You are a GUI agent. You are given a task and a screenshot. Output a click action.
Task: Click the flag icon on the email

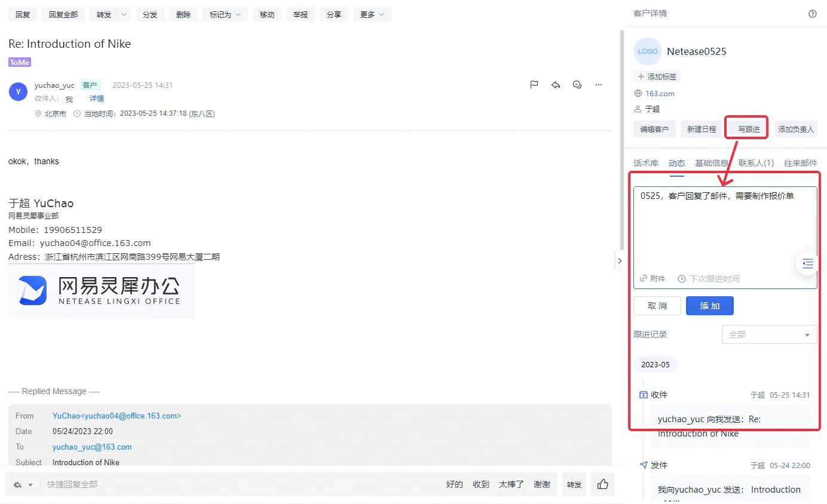(534, 85)
